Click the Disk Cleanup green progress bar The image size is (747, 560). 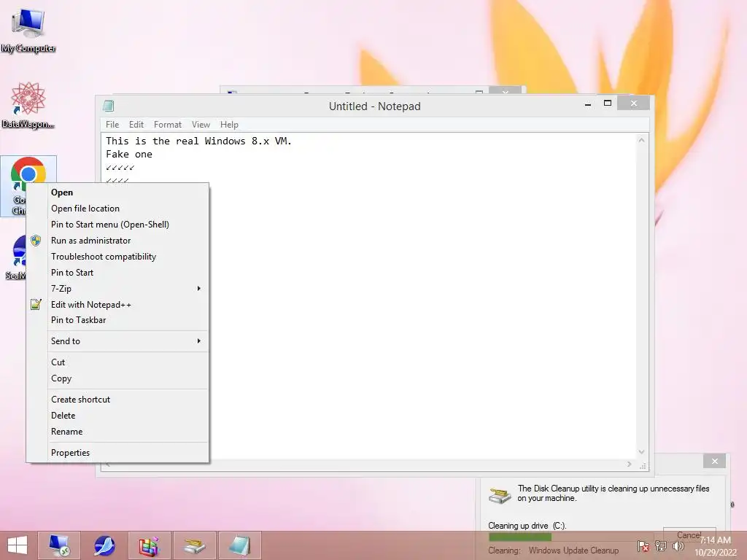point(520,537)
